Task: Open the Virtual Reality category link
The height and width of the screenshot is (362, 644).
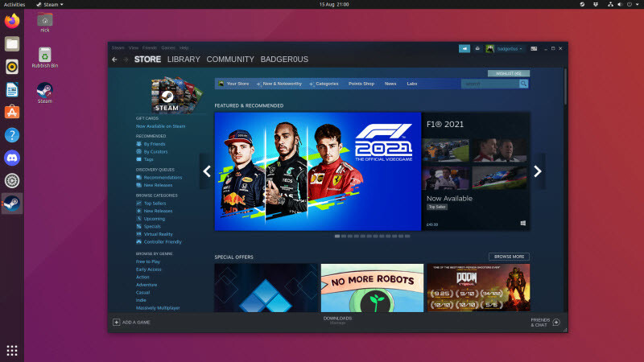Action: (158, 234)
